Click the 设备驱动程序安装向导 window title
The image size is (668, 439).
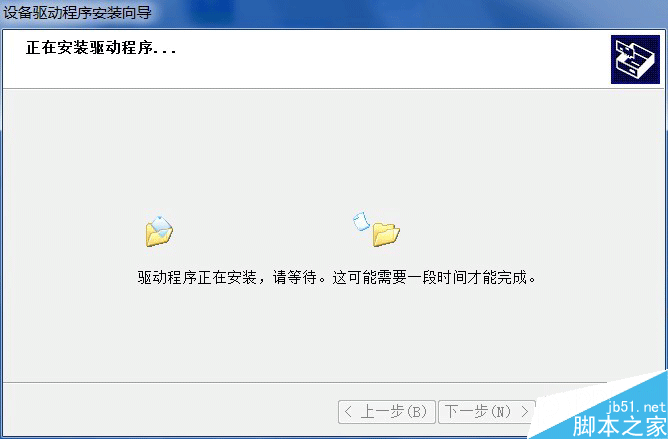[77, 12]
